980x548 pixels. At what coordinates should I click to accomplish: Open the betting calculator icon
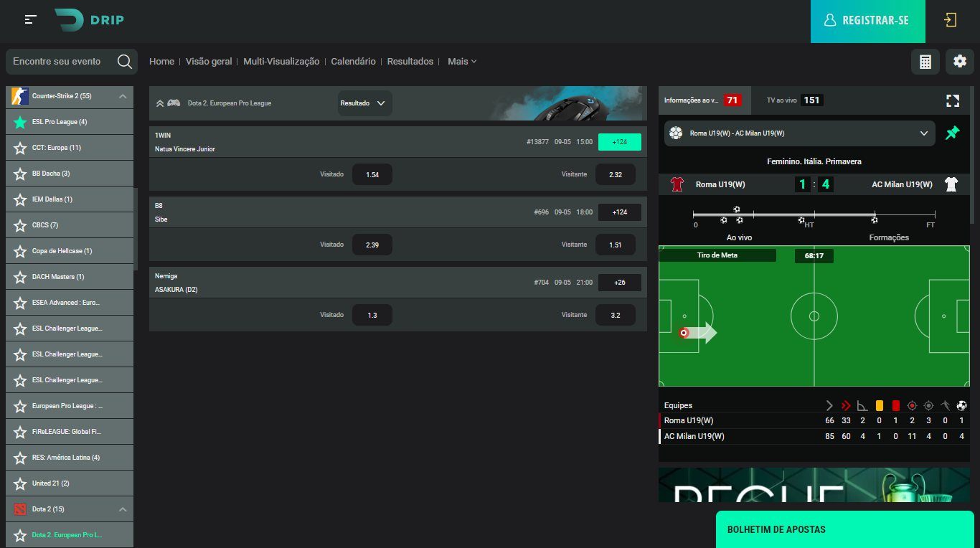point(925,62)
